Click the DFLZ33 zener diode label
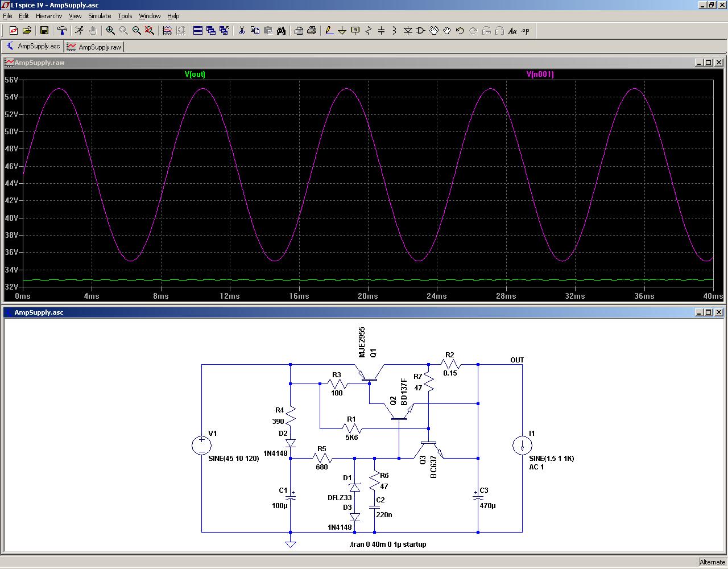 tap(340, 498)
